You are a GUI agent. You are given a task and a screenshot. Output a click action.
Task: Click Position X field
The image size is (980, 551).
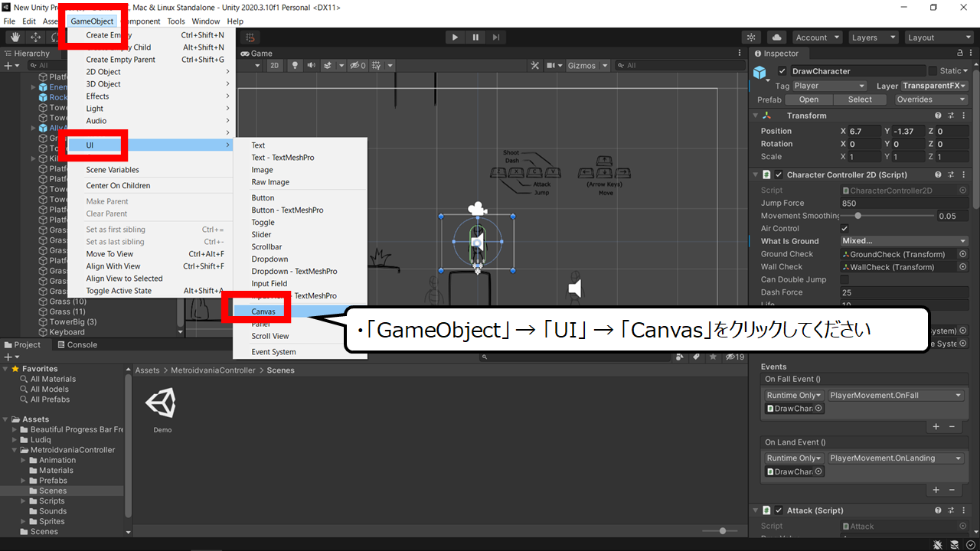(x=864, y=131)
